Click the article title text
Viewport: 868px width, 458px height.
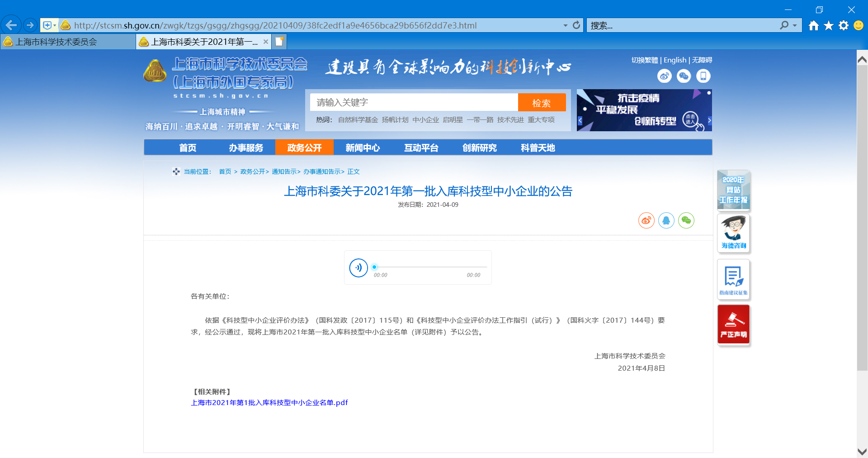click(428, 191)
